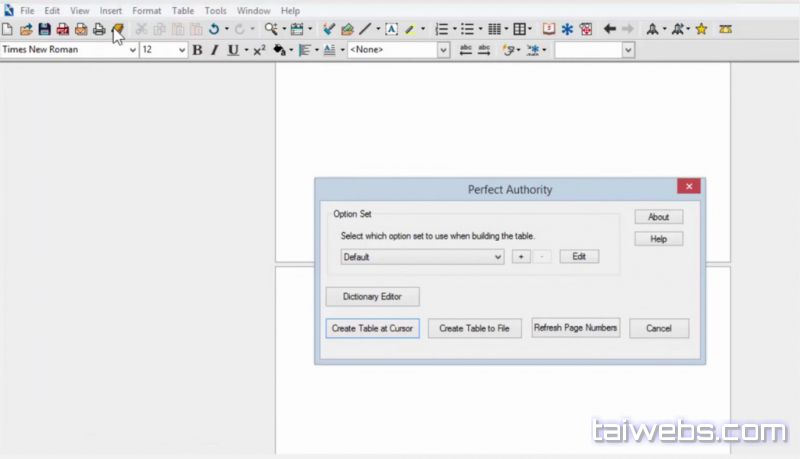Click the yellow star toolbar icon

[701, 30]
